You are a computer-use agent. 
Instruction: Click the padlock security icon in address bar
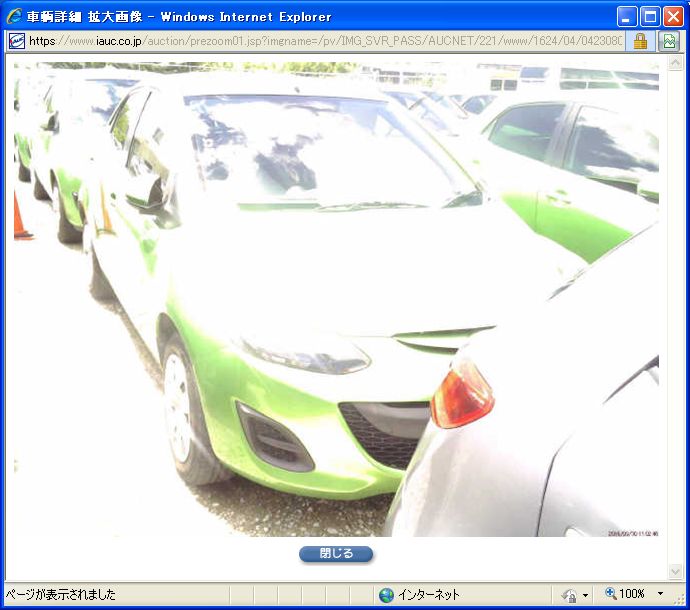pyautogui.click(x=640, y=41)
